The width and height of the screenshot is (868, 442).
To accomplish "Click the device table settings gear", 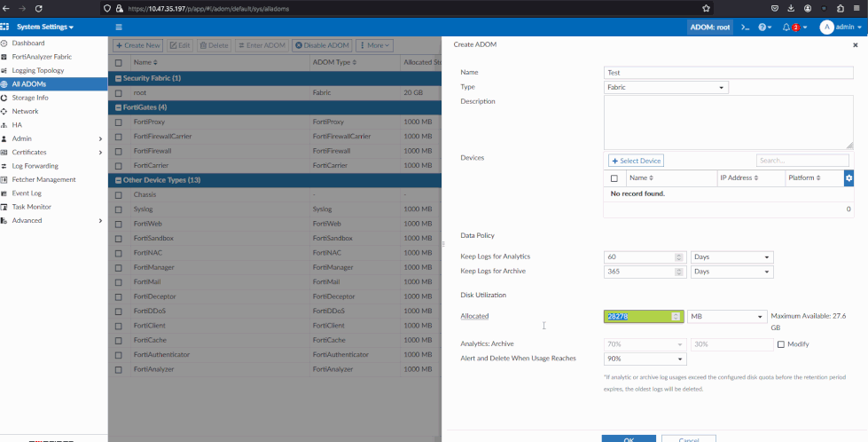I will tap(848, 178).
